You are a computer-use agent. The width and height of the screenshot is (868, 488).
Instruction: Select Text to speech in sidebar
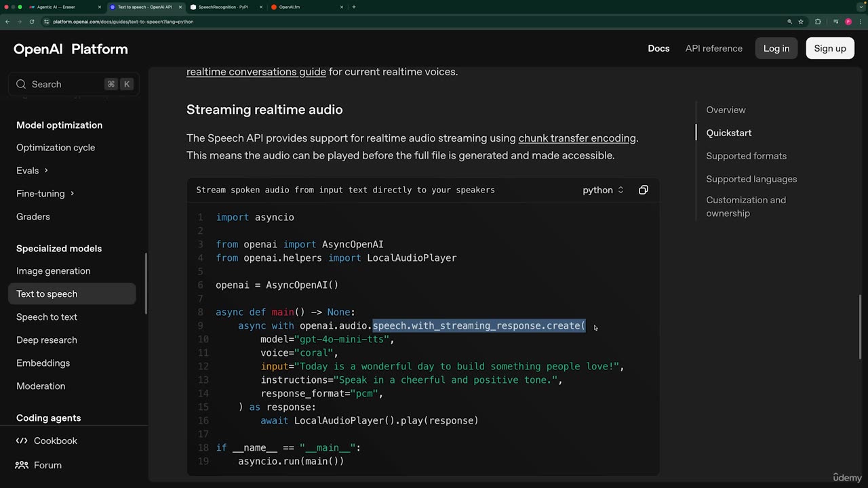(72, 293)
